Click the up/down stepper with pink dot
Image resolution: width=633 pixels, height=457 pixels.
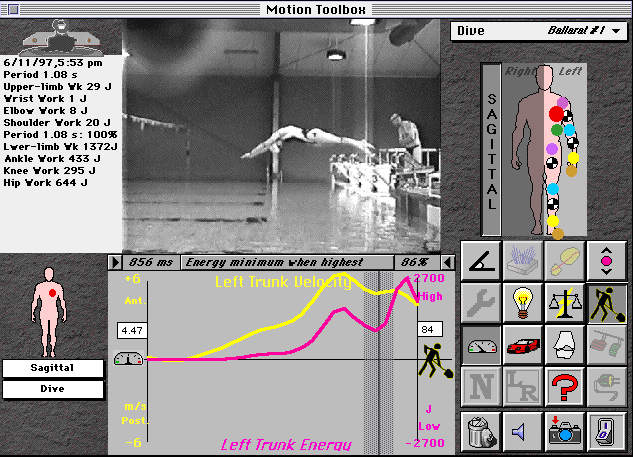pos(606,259)
